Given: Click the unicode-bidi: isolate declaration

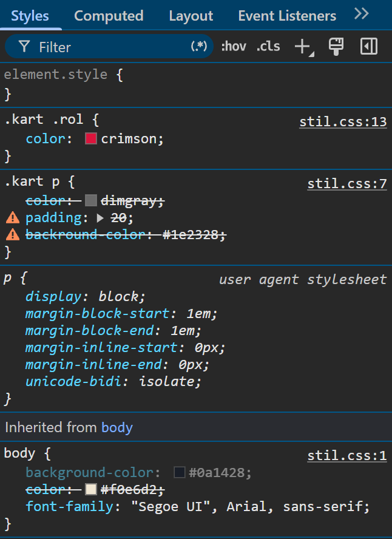Looking at the screenshot, I should (x=113, y=382).
